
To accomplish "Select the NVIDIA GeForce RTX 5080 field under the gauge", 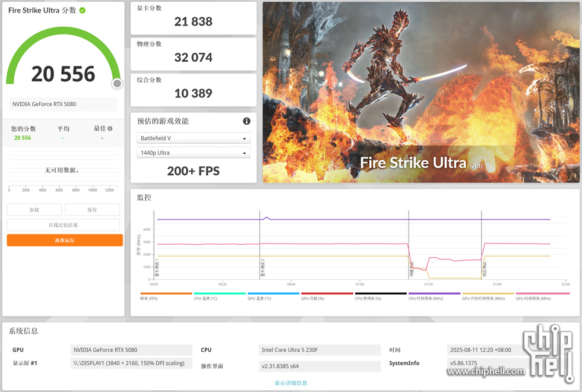I will pos(63,105).
